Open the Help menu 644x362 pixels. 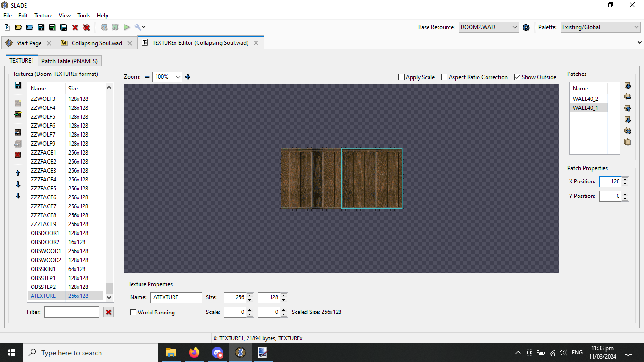click(102, 16)
